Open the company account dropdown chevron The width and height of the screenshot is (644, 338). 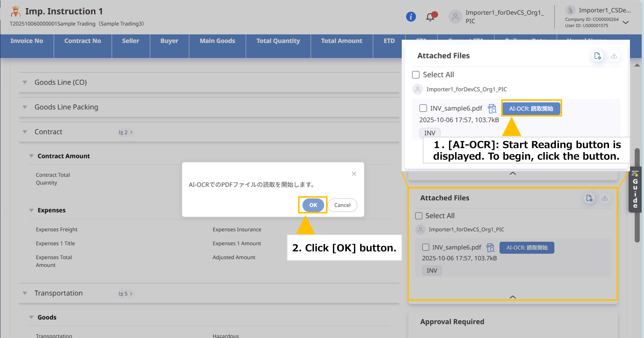(626, 22)
